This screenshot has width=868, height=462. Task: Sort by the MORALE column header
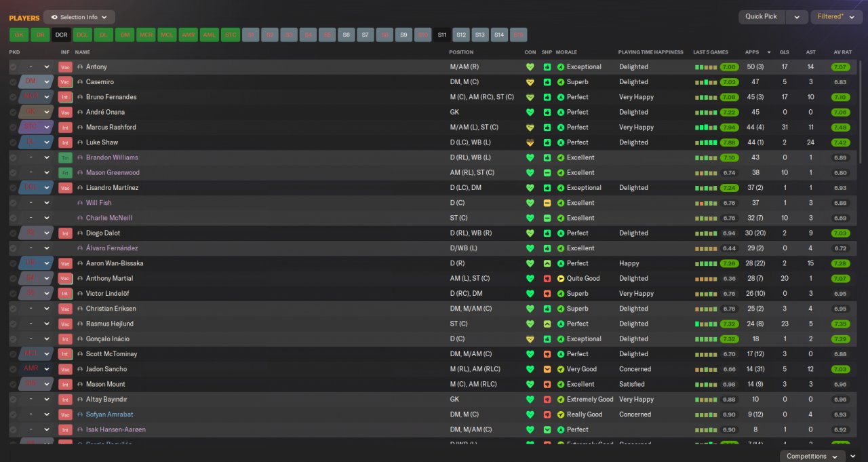point(566,52)
